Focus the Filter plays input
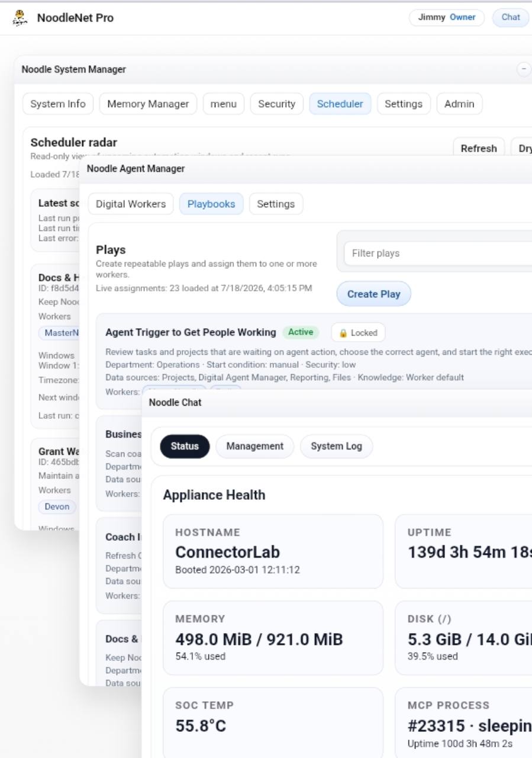Screen dimensions: 532x758 438,253
